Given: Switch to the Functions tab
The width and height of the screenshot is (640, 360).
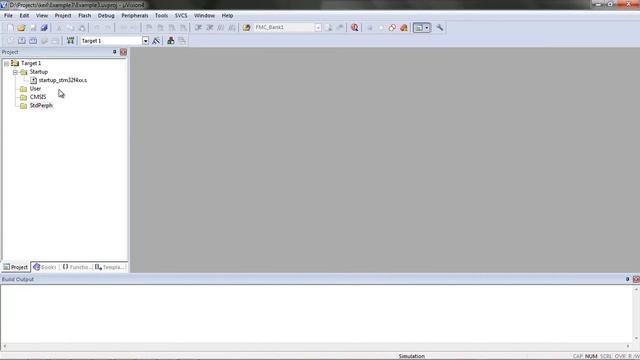Looking at the screenshot, I should (x=76, y=267).
